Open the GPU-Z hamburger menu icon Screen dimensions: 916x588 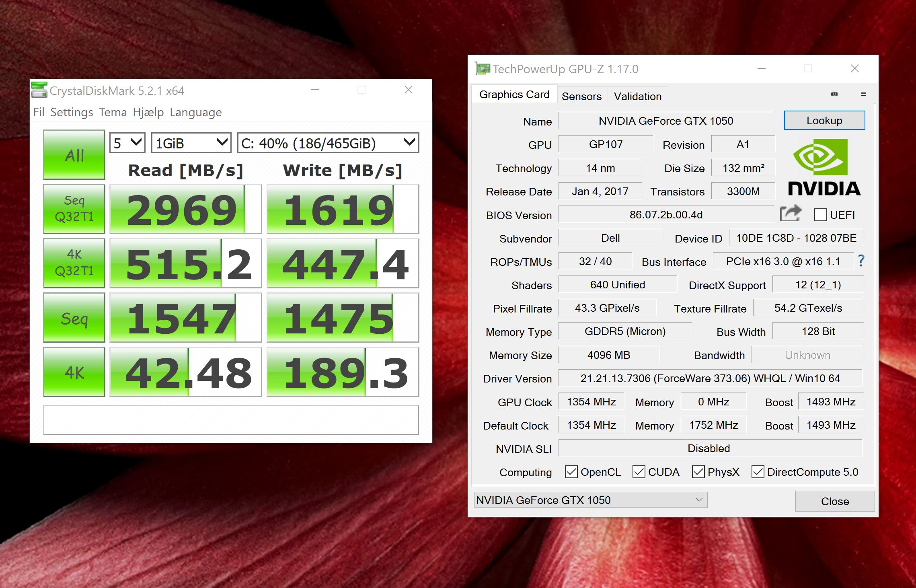863,94
